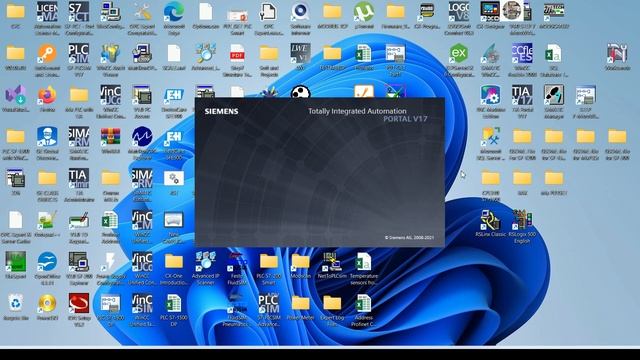Screen dimensions: 640x360
Task: Launch the Visual Studio Installer icon
Action: [x=16, y=96]
